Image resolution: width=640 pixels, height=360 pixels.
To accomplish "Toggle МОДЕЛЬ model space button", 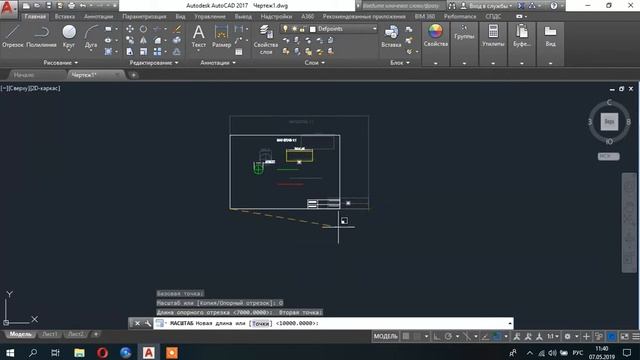I will [x=385, y=336].
